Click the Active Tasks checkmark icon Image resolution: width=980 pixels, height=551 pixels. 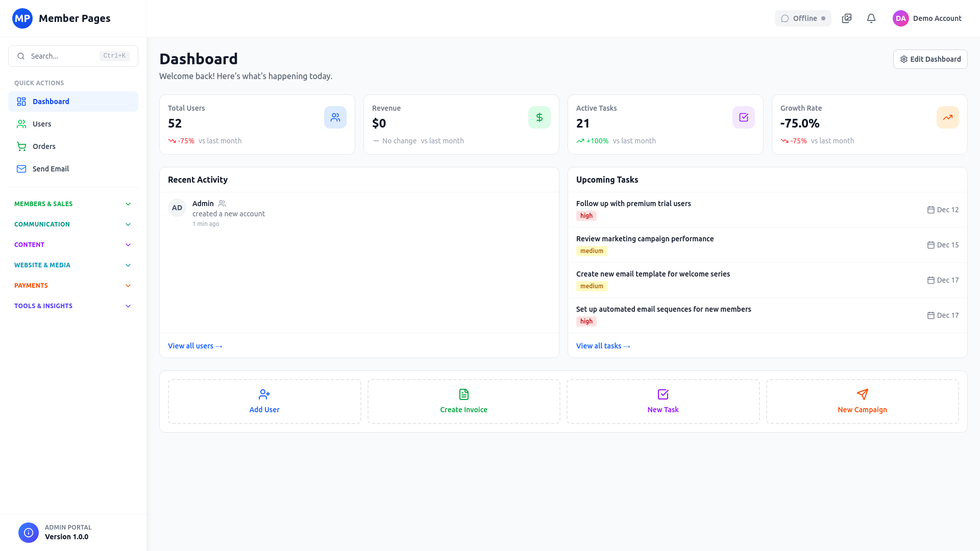tap(743, 117)
